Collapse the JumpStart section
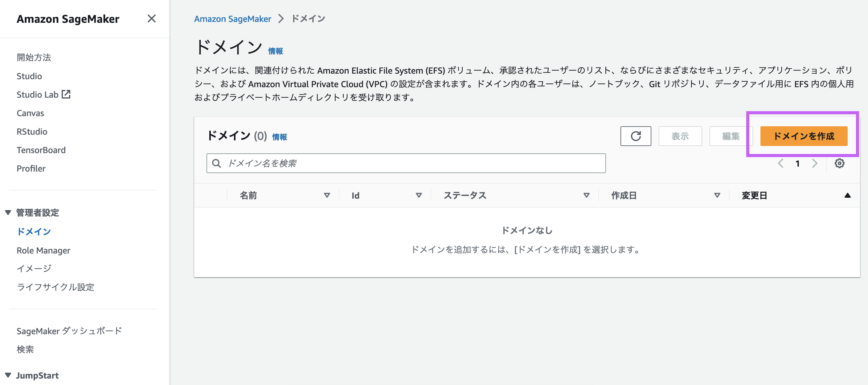The image size is (868, 385). tap(8, 375)
